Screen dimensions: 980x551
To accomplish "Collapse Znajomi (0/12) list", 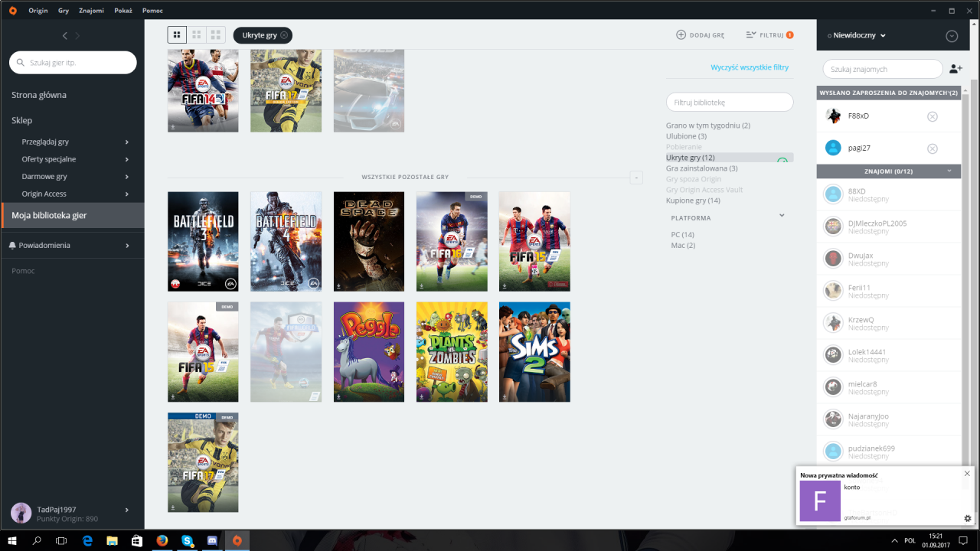I will point(949,171).
